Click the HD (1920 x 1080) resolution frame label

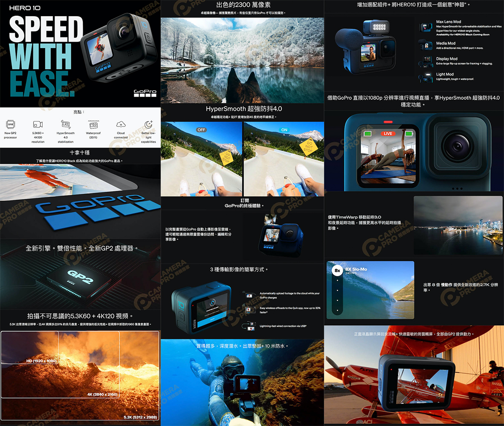(41, 361)
